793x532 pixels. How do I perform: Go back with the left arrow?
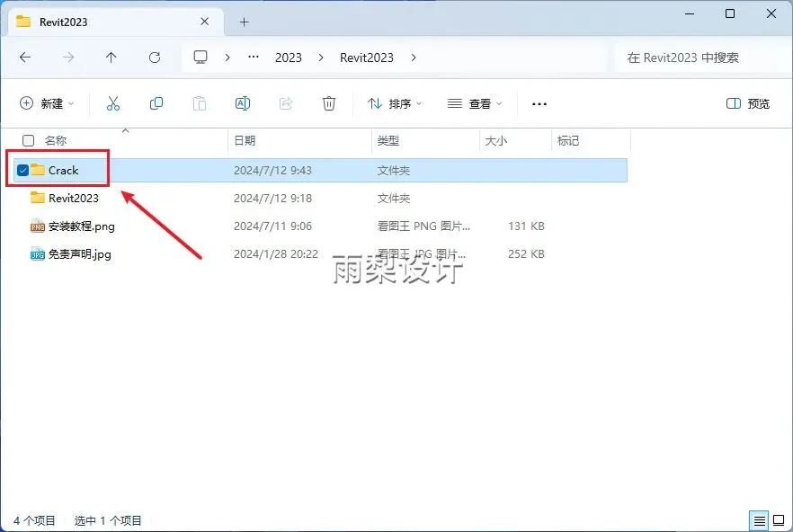(x=25, y=58)
